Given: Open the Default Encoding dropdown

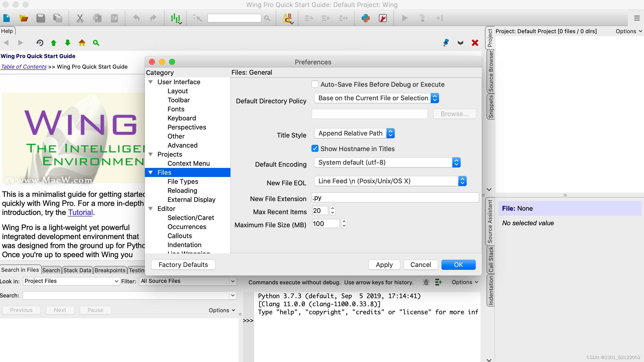Looking at the screenshot, I should [x=457, y=162].
